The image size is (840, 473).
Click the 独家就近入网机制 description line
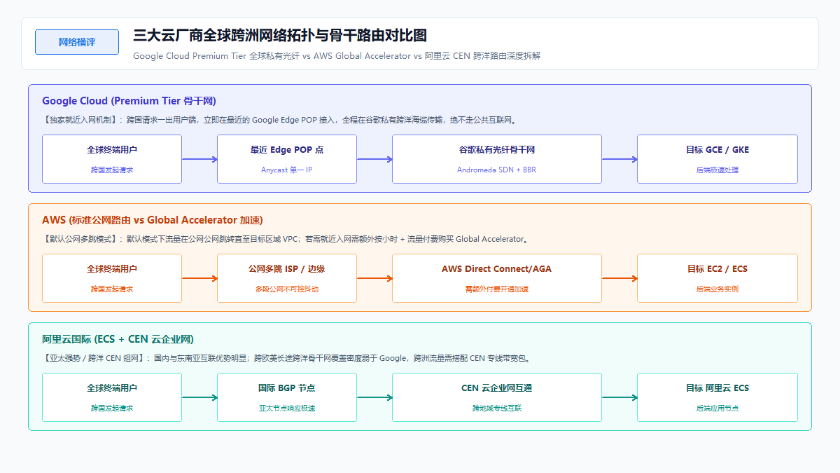(280, 120)
